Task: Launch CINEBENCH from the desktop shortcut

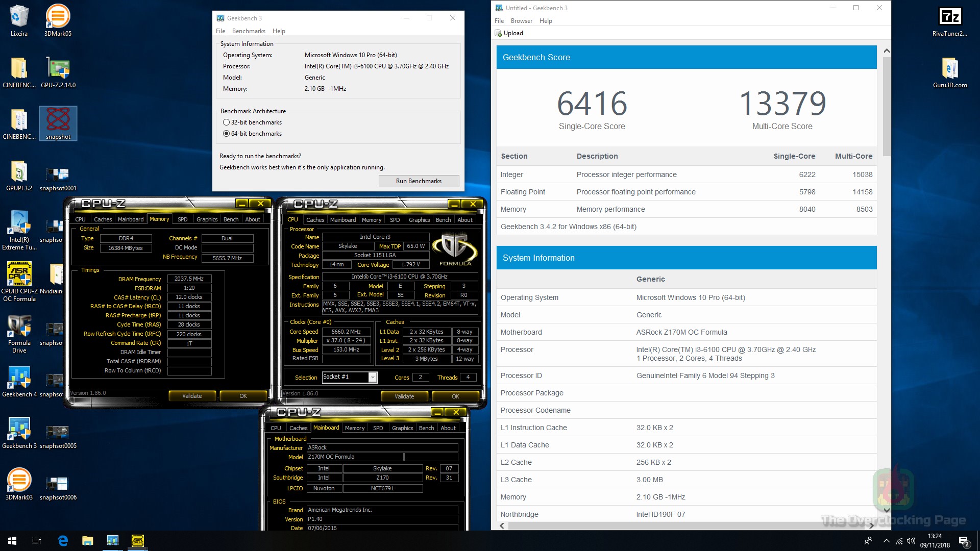Action: 19,66
